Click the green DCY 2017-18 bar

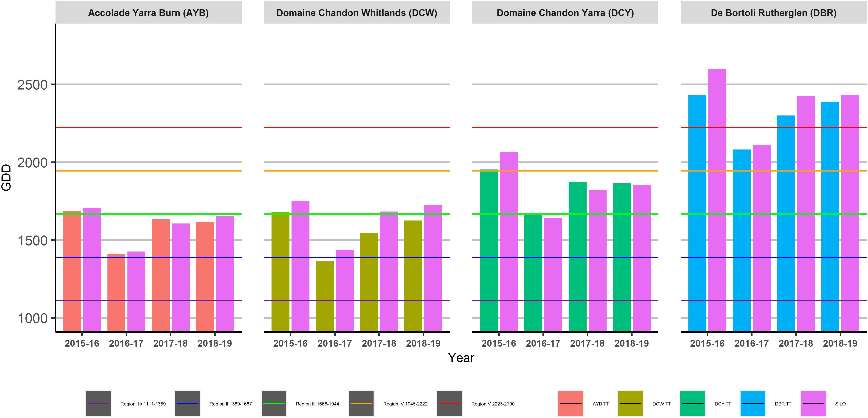coord(578,257)
